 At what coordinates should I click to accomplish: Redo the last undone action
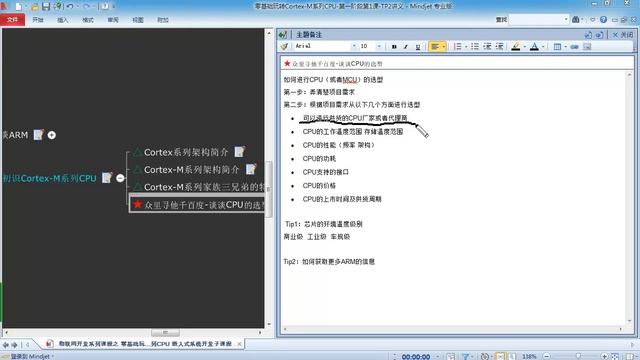(87, 7)
